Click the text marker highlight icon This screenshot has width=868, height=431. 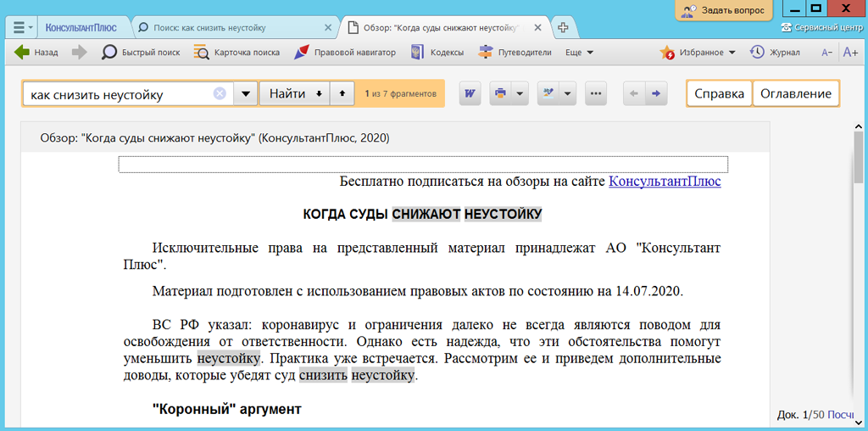click(x=548, y=93)
